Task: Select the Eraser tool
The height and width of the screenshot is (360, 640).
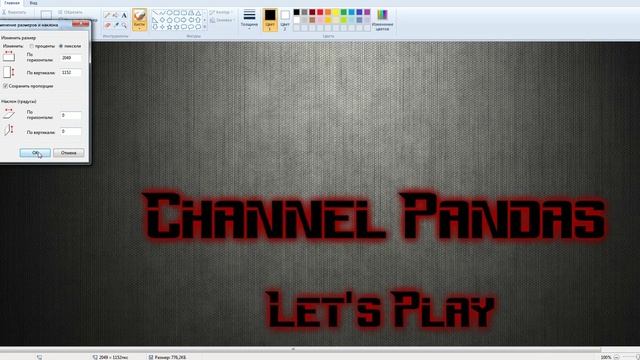Action: [x=107, y=25]
